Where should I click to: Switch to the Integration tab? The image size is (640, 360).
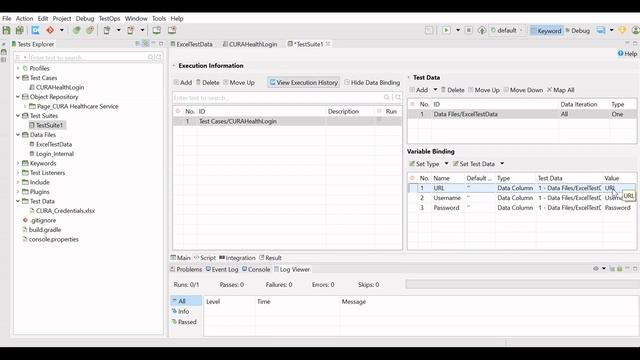(x=237, y=258)
